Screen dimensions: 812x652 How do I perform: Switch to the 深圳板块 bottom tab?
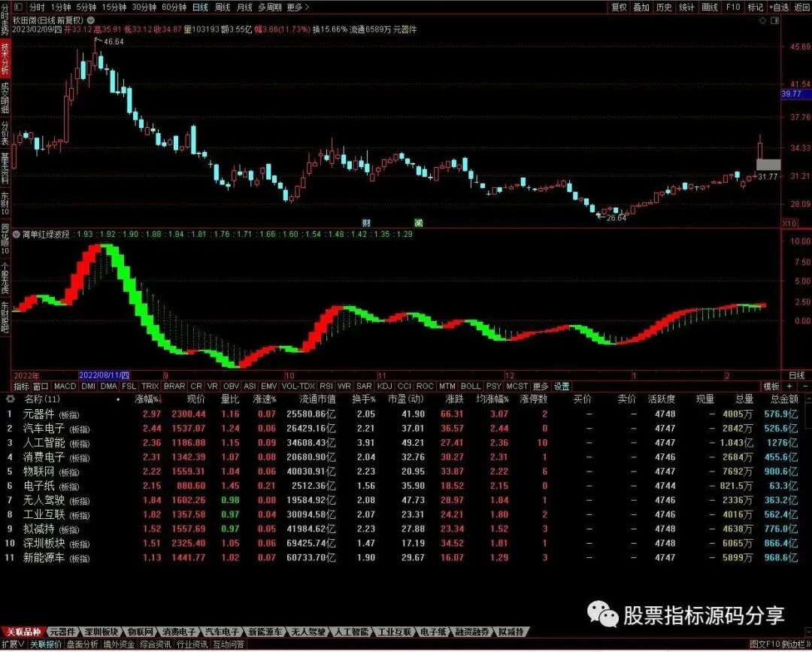point(101,632)
